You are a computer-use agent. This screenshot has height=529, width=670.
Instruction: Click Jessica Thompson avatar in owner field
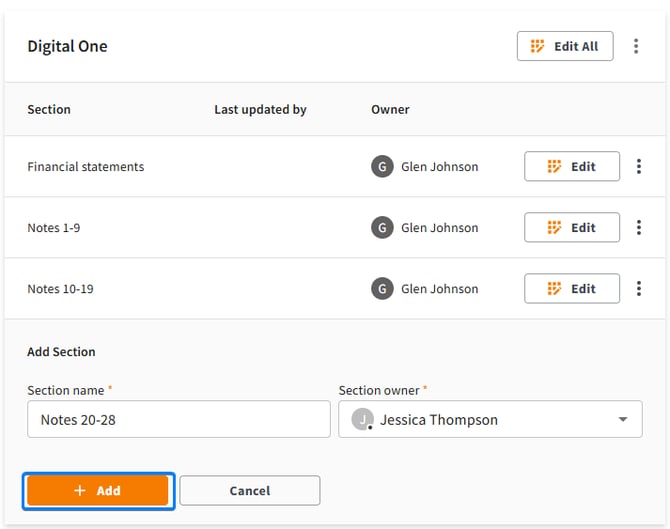[360, 420]
